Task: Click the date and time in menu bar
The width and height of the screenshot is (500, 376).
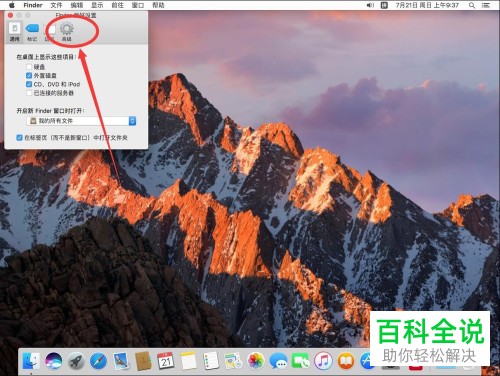Action: tap(427, 5)
